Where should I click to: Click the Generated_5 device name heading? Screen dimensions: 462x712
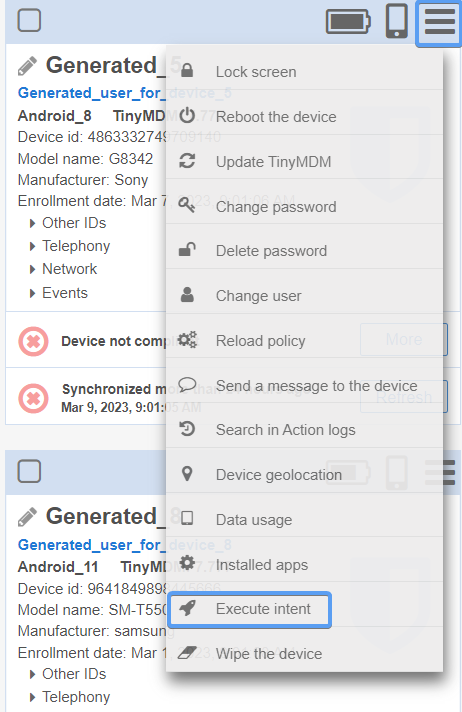114,65
